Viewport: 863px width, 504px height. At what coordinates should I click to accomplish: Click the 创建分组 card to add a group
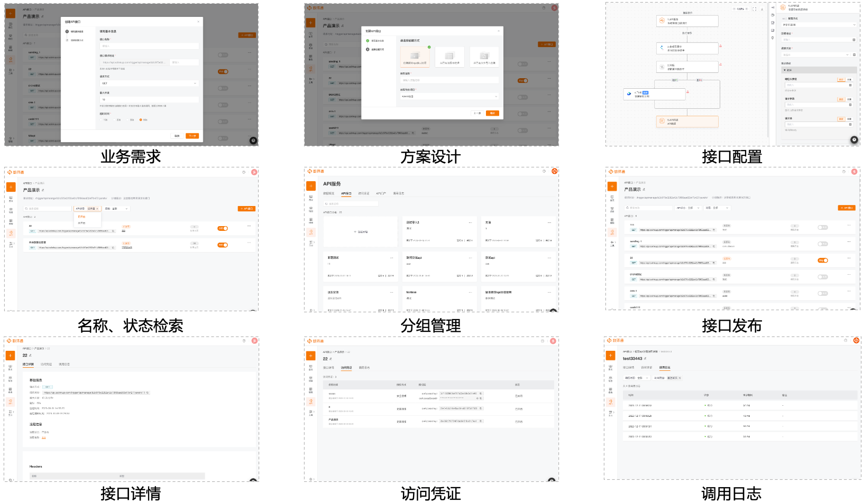(361, 231)
